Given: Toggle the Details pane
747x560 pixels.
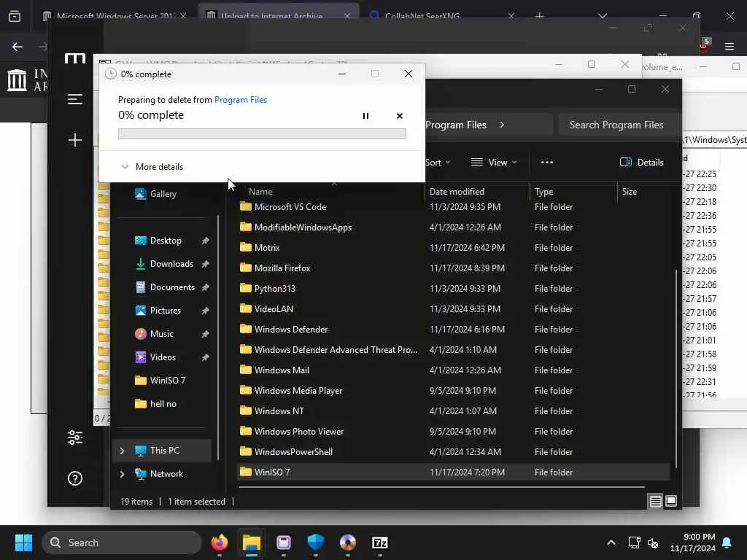Looking at the screenshot, I should pos(642,163).
